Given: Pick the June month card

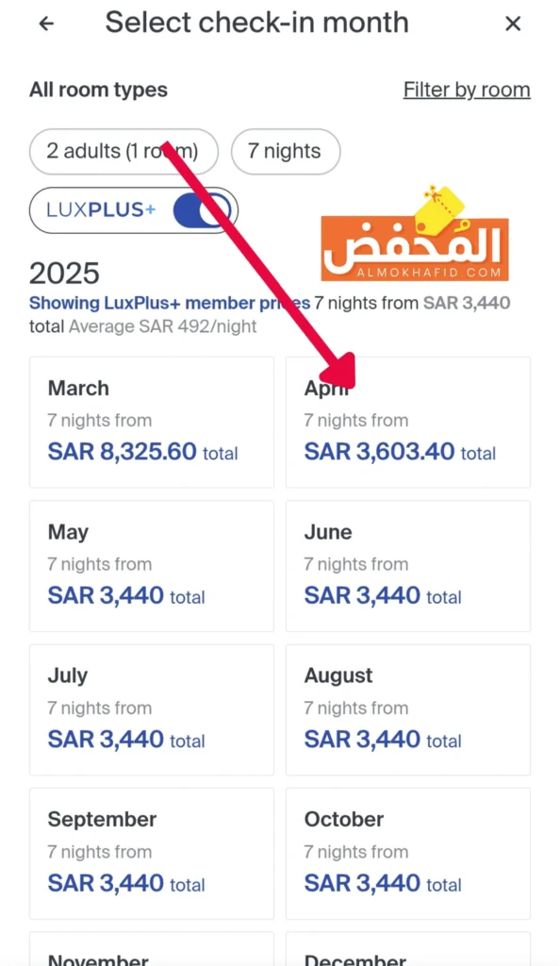Looking at the screenshot, I should click(408, 566).
